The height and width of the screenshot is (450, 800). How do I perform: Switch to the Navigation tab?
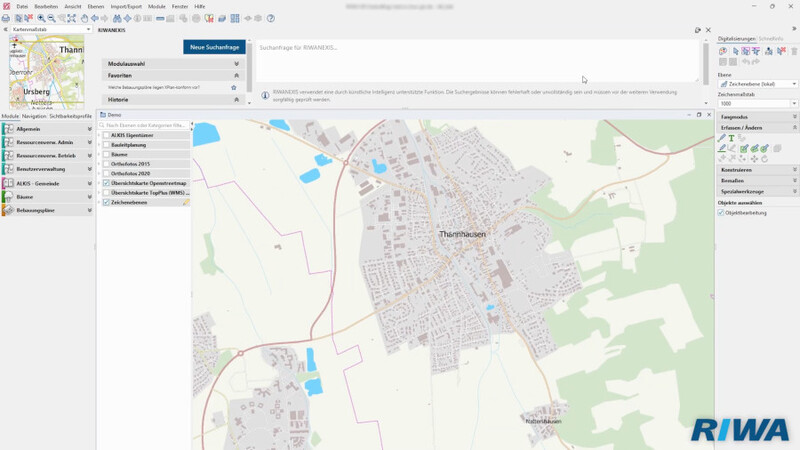34,116
